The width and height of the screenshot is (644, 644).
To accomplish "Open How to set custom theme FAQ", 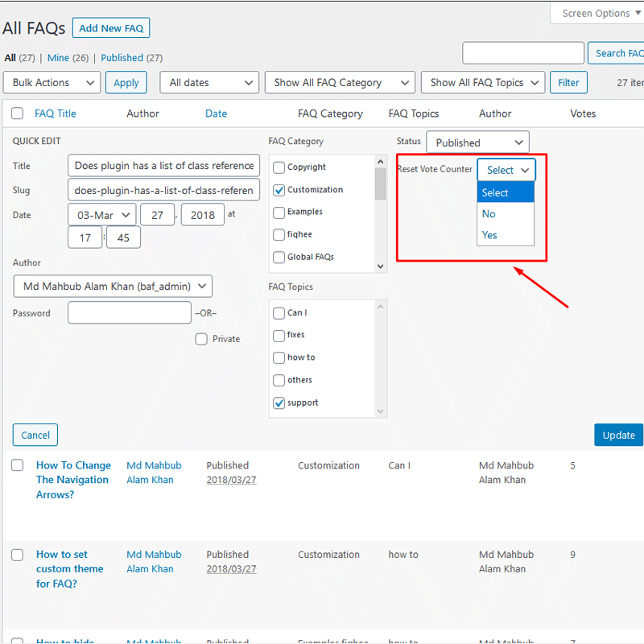I will pyautogui.click(x=69, y=568).
